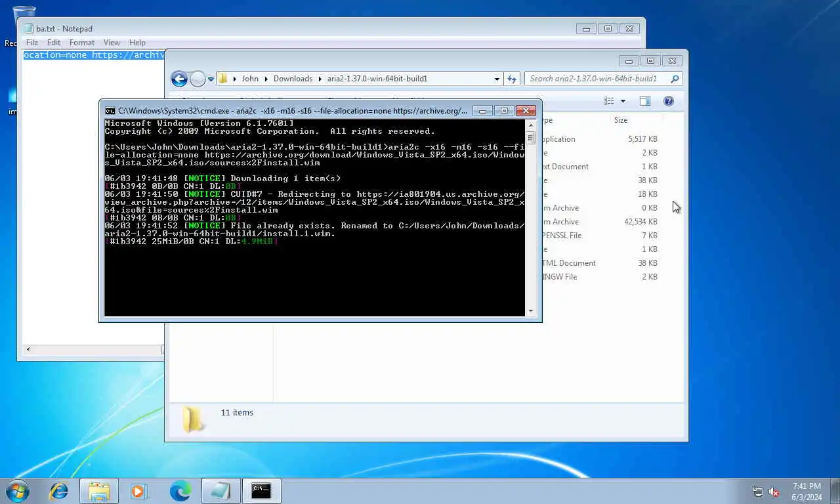The image size is (840, 504).
Task: Open the Format menu in Notepad
Action: [82, 43]
